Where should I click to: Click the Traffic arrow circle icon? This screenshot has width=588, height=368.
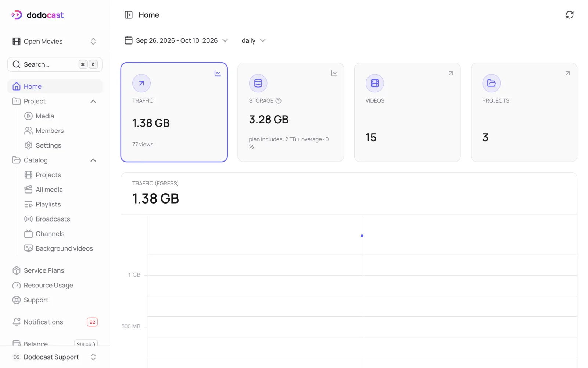[x=141, y=84]
